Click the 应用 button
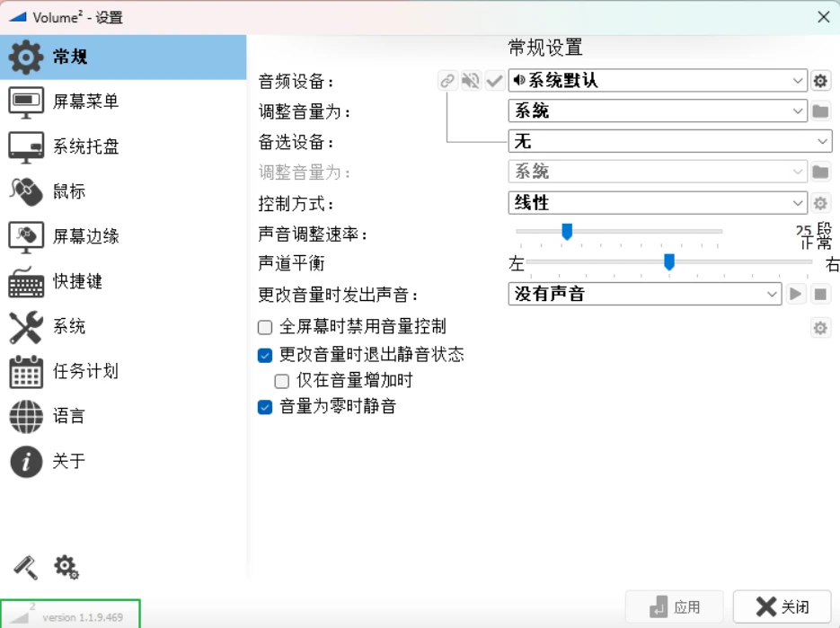The height and width of the screenshot is (628, 840). 675,606
